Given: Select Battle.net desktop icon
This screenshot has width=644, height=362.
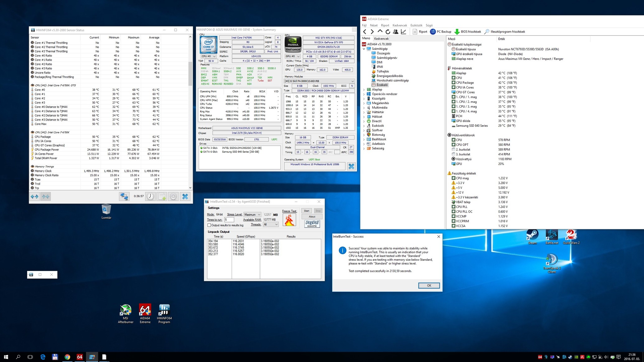Looking at the screenshot, I should point(552,237).
